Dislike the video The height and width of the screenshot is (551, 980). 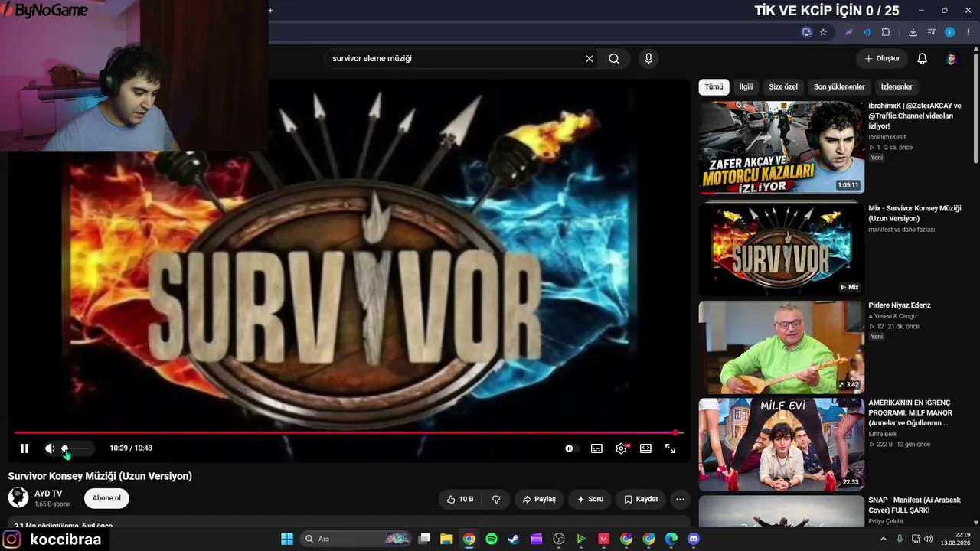[496, 499]
